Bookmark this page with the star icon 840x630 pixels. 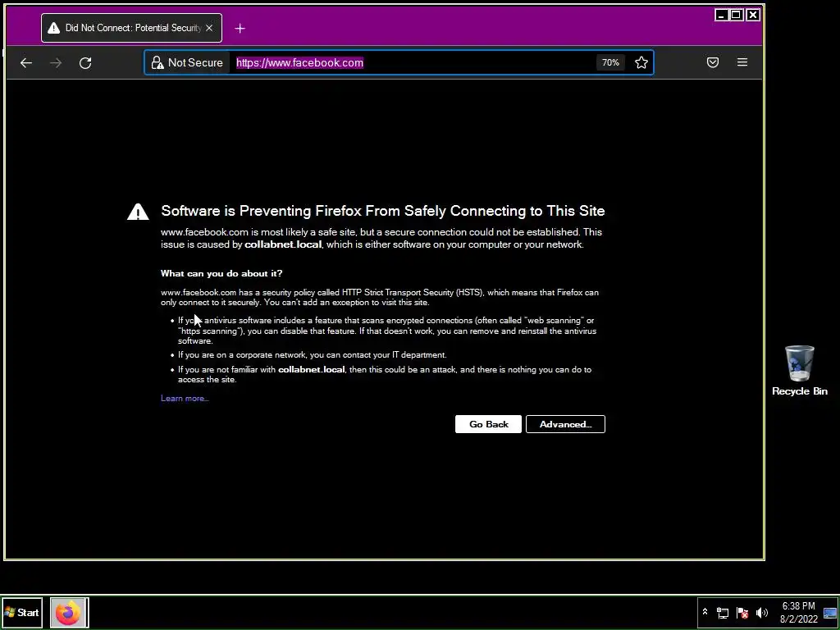(x=641, y=62)
